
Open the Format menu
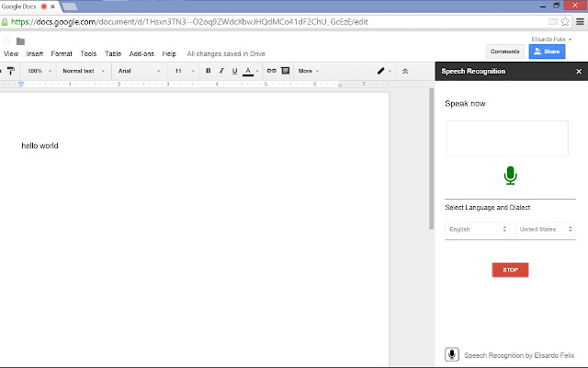pyautogui.click(x=62, y=53)
